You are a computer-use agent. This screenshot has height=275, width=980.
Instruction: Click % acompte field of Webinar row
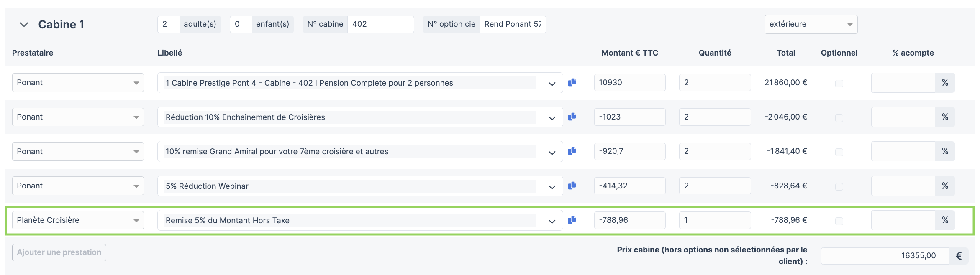point(903,186)
